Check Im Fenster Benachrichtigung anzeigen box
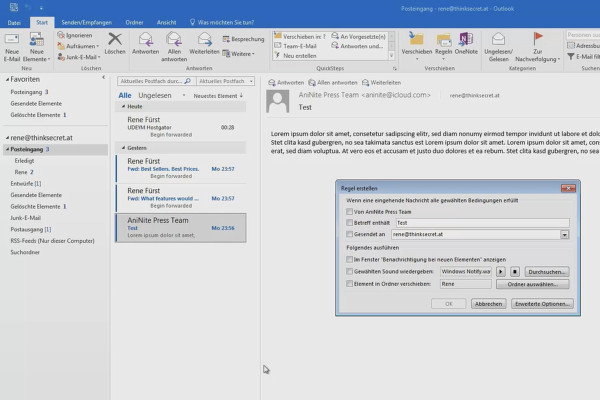Screen dimensions: 600x400 (x=349, y=260)
